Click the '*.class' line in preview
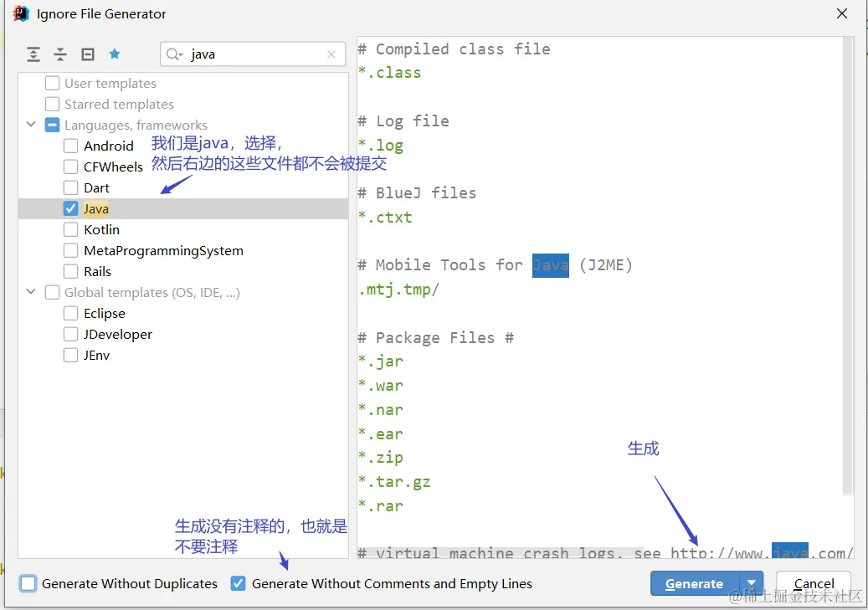The image size is (868, 610). click(390, 73)
